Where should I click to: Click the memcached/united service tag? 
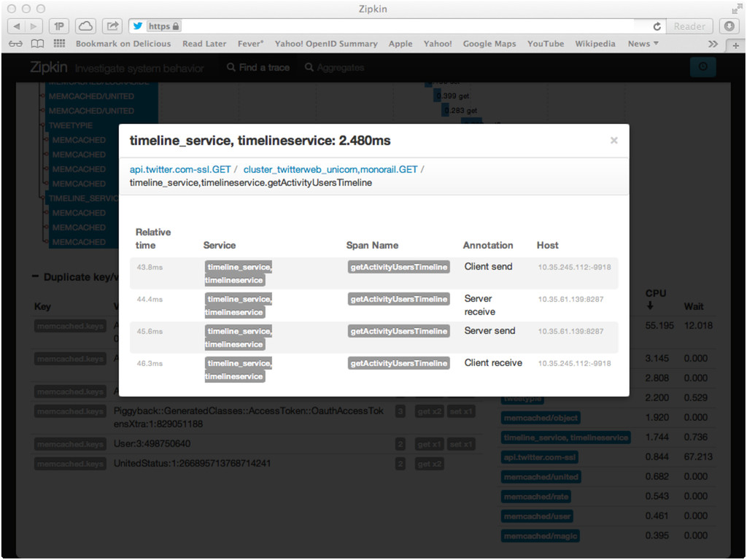pyautogui.click(x=541, y=477)
